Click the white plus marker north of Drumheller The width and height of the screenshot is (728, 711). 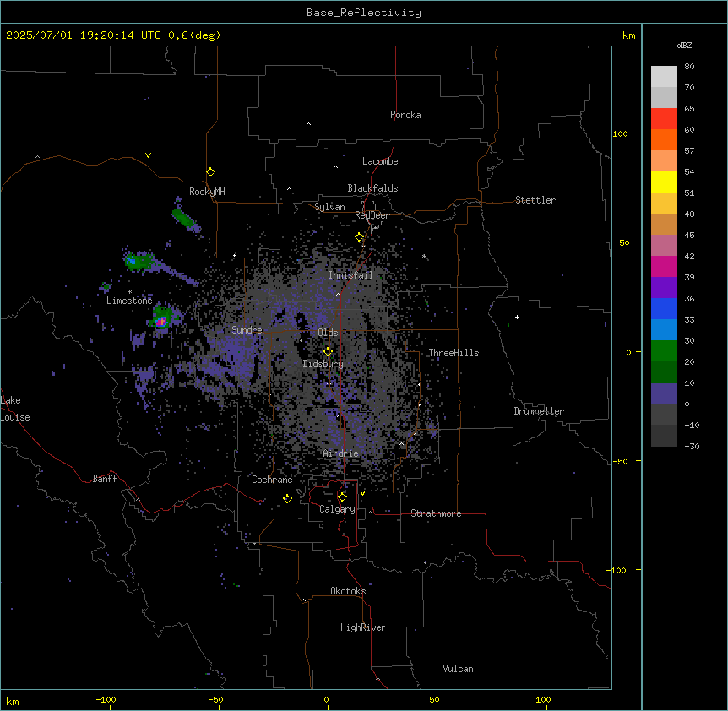(517, 317)
